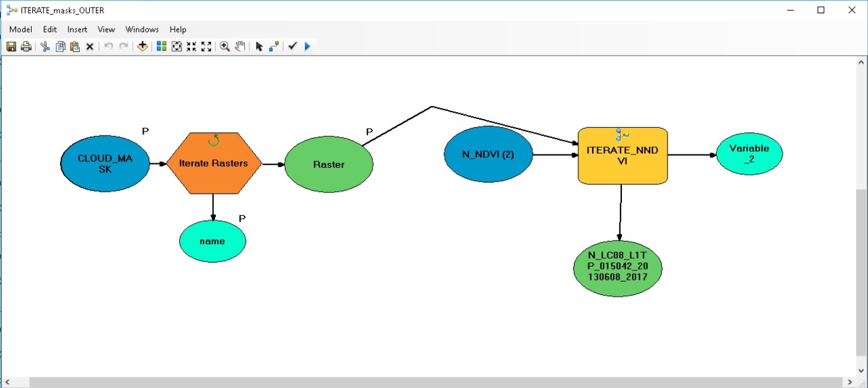Viewport: 868px width, 388px height.
Task: Select the CLOUD_MASK input oval
Action: pos(105,163)
